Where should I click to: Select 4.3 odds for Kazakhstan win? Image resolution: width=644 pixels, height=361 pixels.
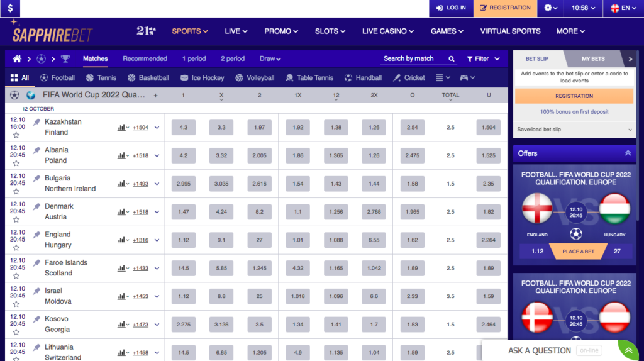pyautogui.click(x=184, y=127)
